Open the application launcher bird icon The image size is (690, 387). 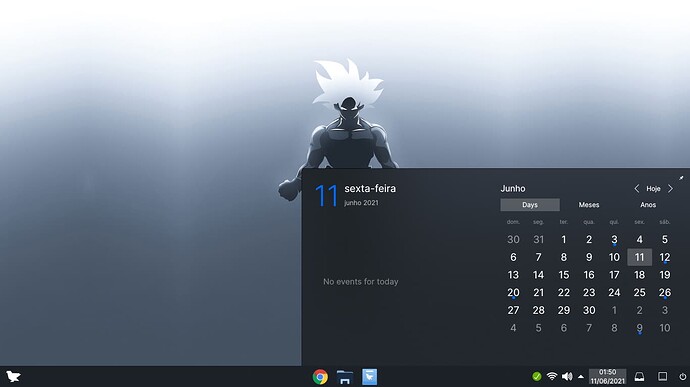pos(13,376)
